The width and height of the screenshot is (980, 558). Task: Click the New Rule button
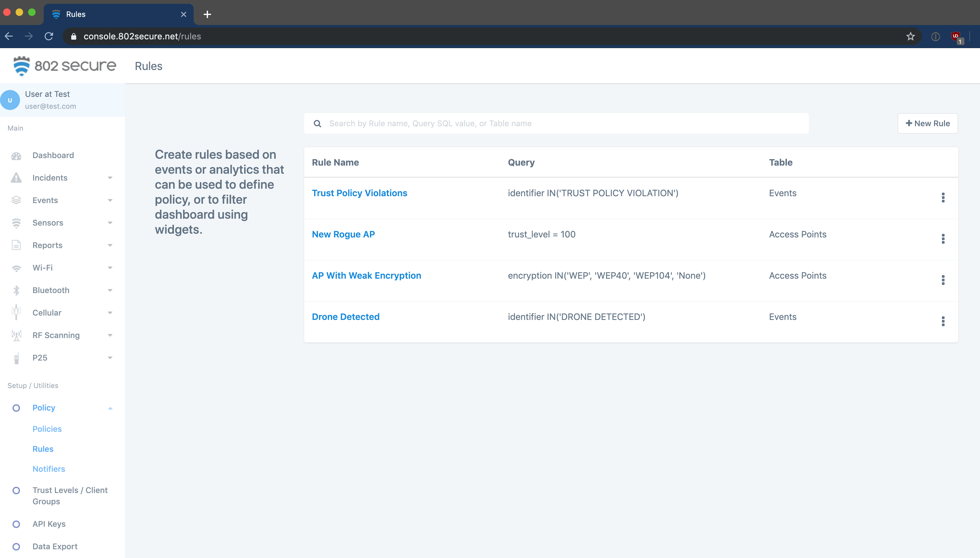927,123
